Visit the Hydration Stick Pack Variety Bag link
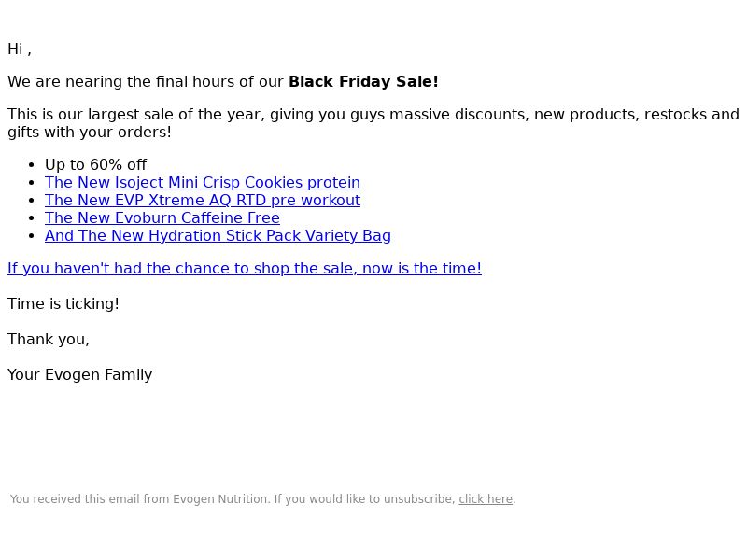This screenshot has height=560, width=747. click(x=218, y=235)
